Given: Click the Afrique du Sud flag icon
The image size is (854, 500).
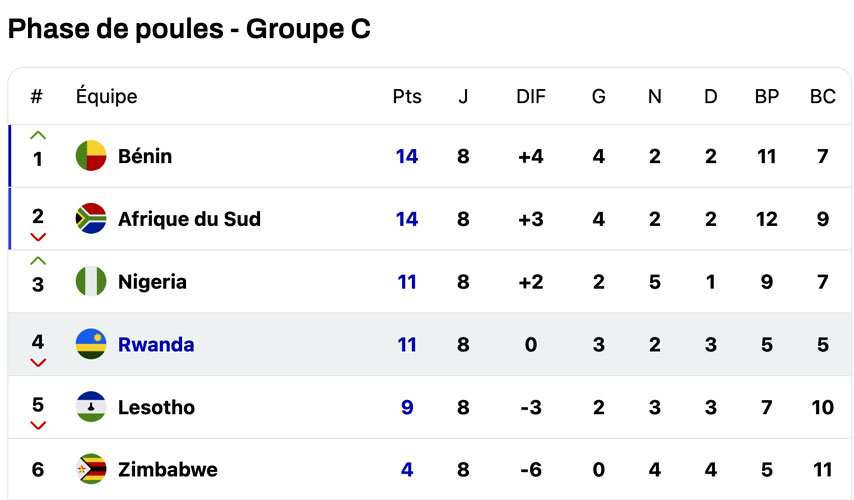Looking at the screenshot, I should coord(91,219).
